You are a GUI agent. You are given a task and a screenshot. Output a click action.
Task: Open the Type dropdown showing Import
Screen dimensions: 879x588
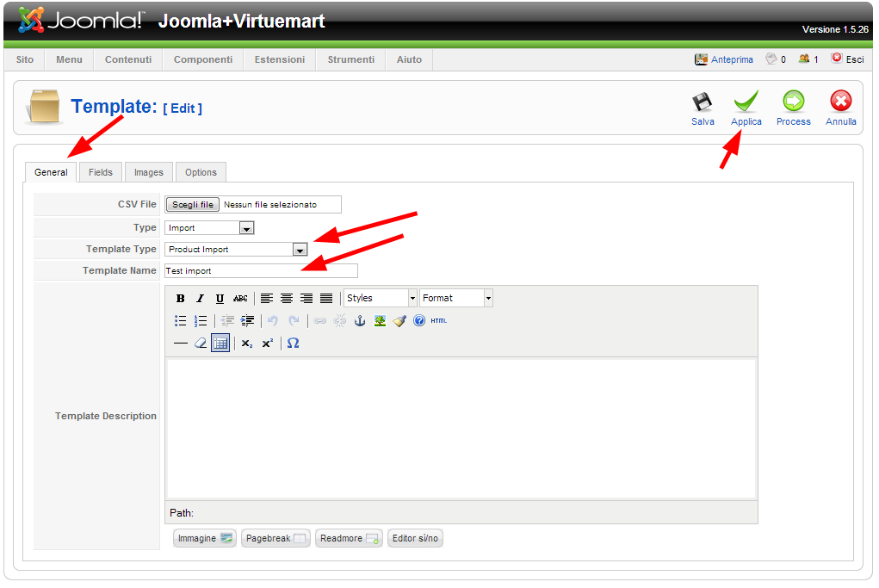click(209, 228)
